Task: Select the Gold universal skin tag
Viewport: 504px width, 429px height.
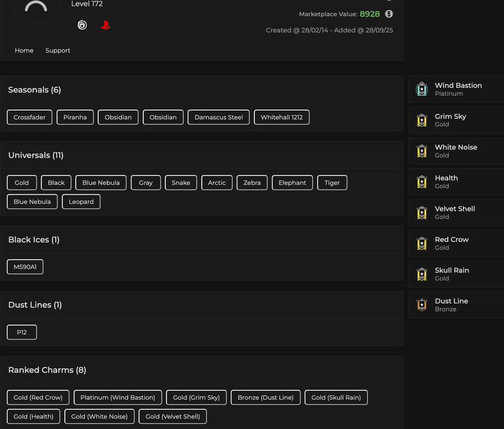Action: coord(22,183)
